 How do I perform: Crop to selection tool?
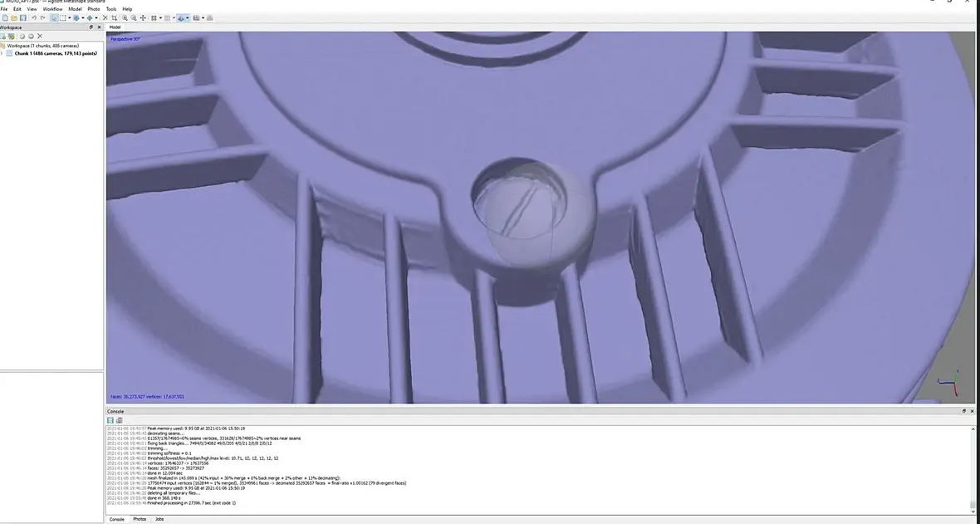point(115,18)
